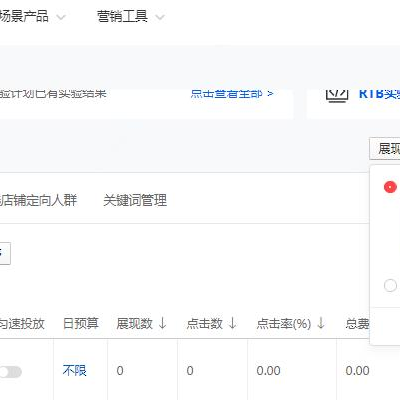
Task: Open the 营销工具 dropdown menu
Action: (130, 16)
